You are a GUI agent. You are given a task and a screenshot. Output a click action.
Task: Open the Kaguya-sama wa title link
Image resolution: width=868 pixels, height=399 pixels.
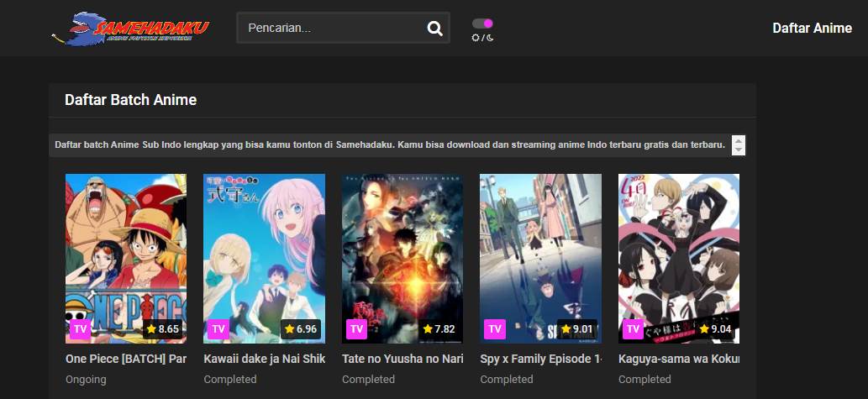[x=679, y=359]
